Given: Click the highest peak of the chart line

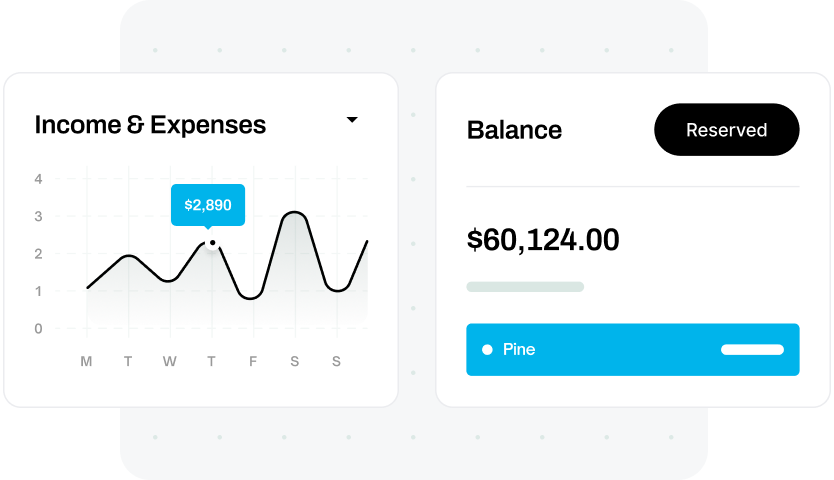Looking at the screenshot, I should 293,212.
